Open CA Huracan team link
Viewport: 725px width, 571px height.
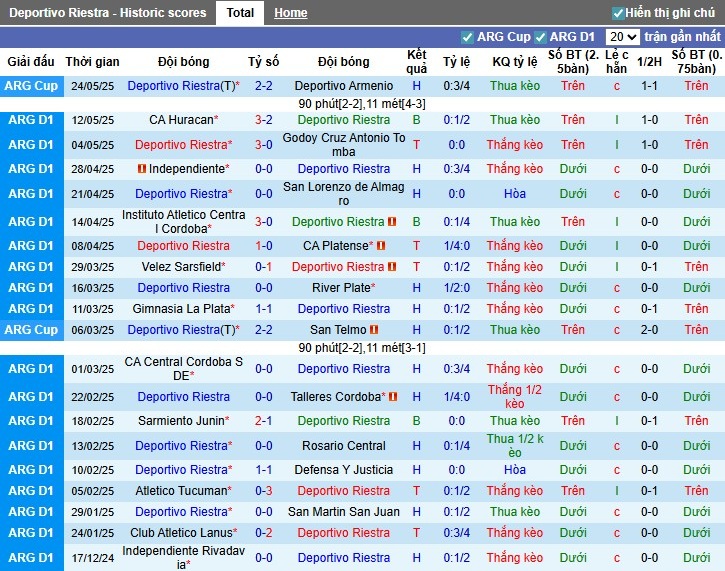tap(181, 120)
